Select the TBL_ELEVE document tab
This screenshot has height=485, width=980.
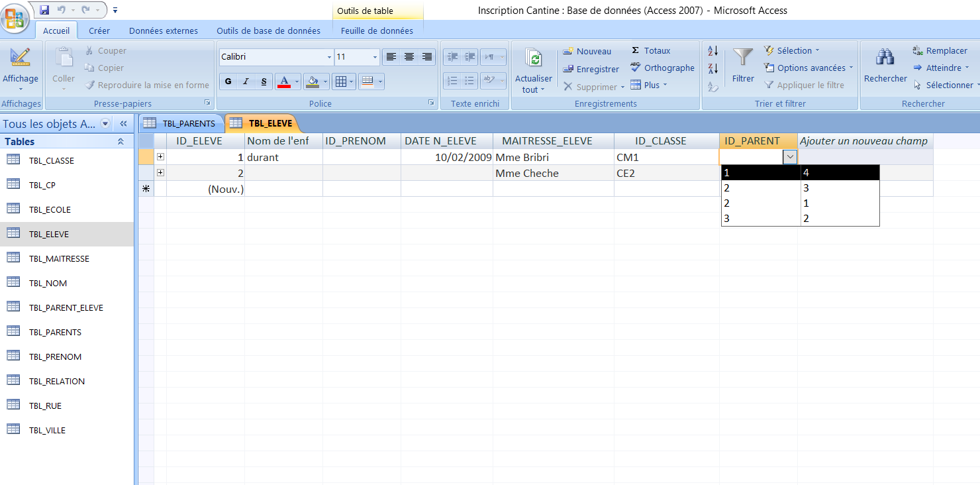(x=263, y=123)
